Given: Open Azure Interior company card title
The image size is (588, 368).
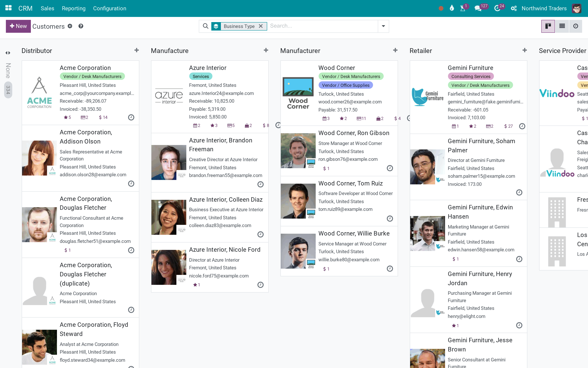Looking at the screenshot, I should (x=208, y=68).
